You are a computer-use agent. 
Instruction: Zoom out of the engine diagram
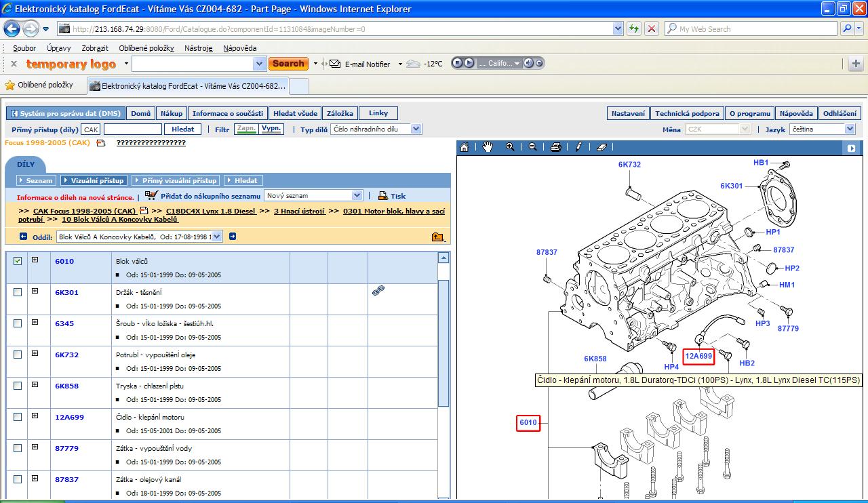[532, 147]
